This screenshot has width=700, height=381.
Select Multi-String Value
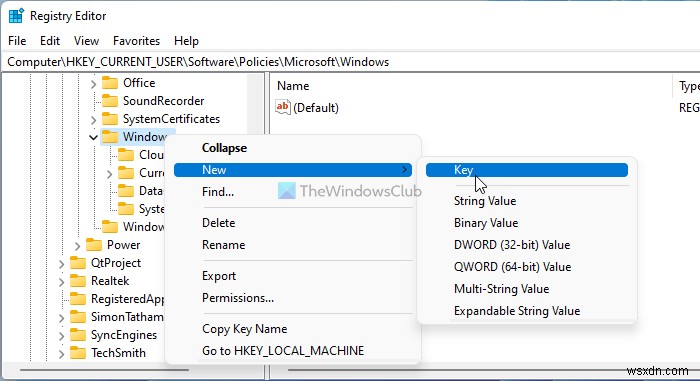527,289
